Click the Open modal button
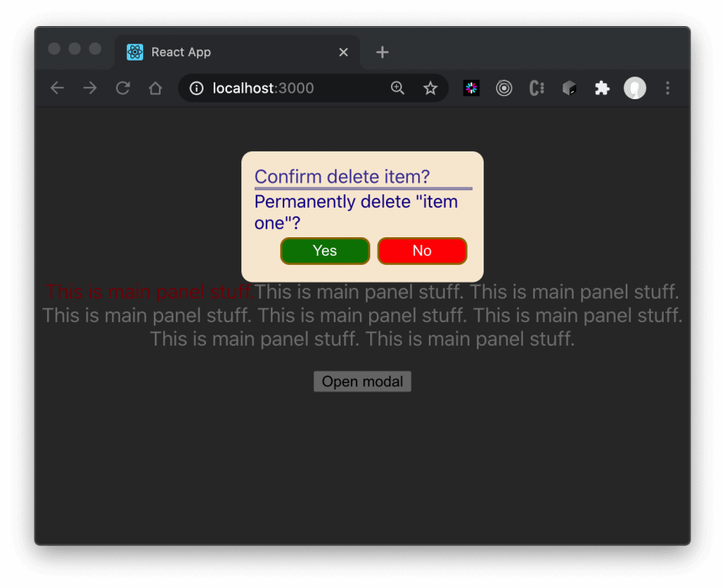 coord(362,382)
